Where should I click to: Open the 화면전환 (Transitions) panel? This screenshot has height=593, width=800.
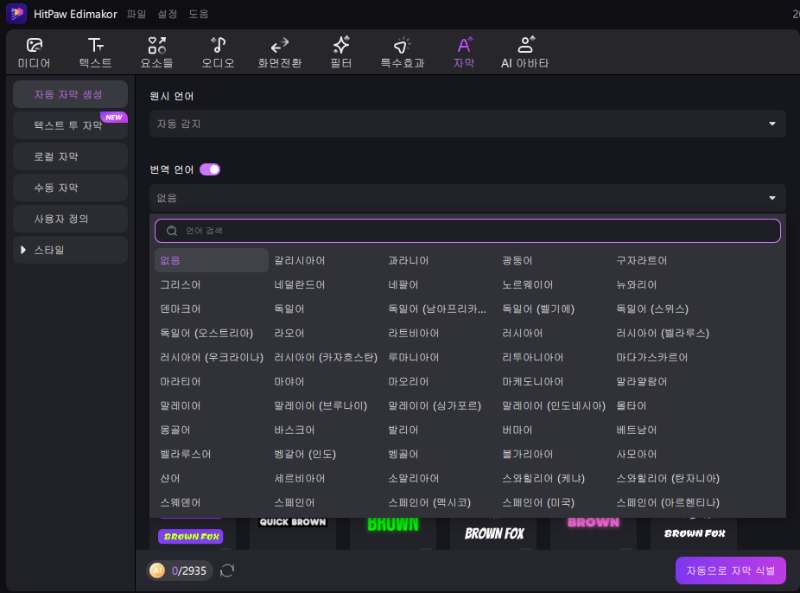[x=280, y=53]
